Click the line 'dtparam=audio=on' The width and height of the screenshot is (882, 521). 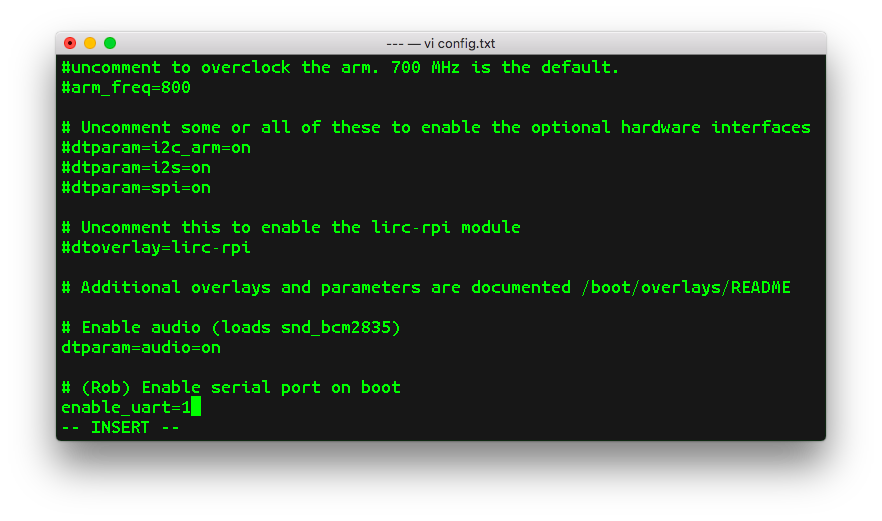[141, 347]
